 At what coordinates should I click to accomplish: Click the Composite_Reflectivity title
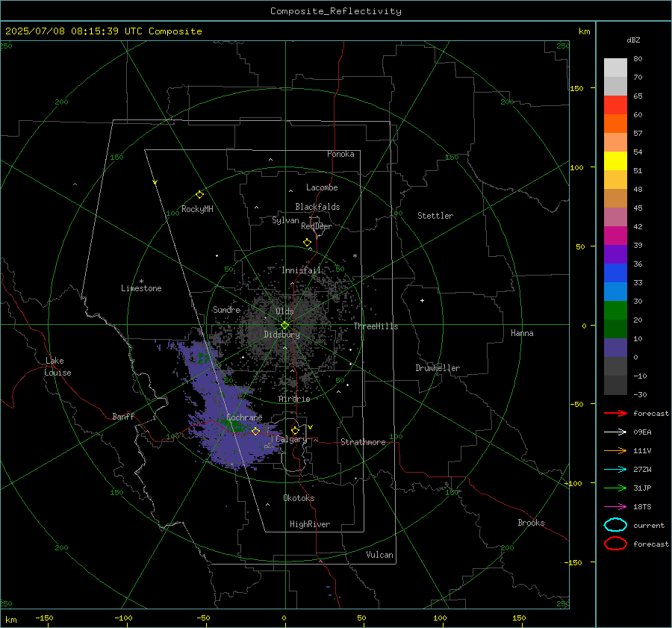[x=335, y=11]
